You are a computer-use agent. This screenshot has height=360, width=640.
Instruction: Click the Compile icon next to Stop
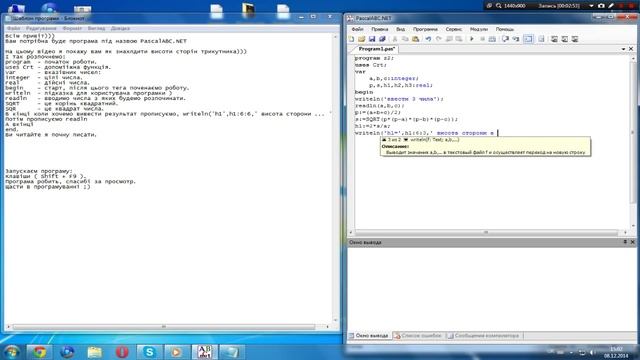[492, 39]
